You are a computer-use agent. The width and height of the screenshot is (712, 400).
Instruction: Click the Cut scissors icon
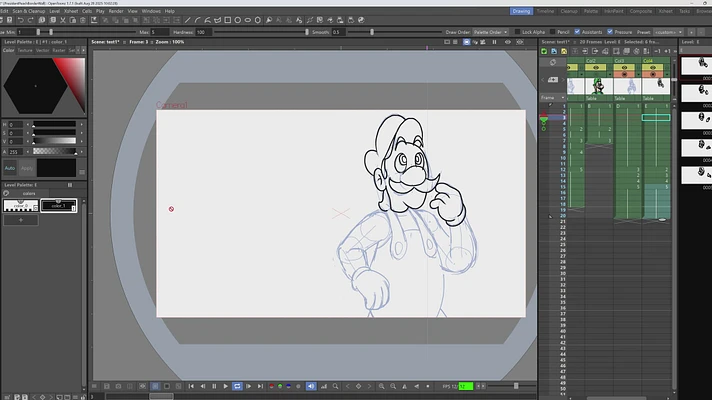(63, 20)
